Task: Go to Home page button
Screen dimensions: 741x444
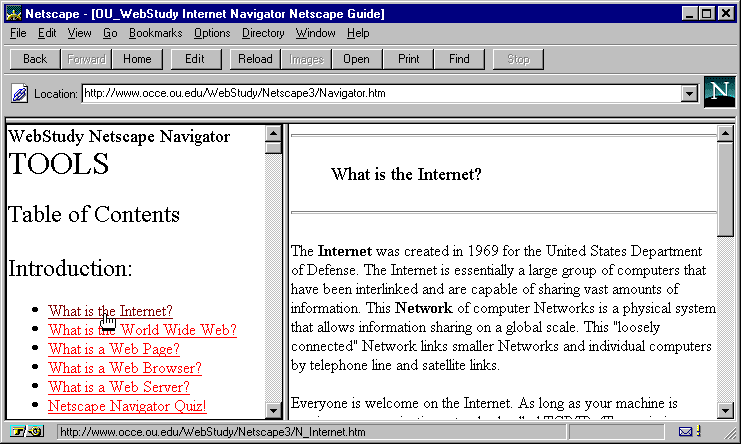Action: point(137,59)
